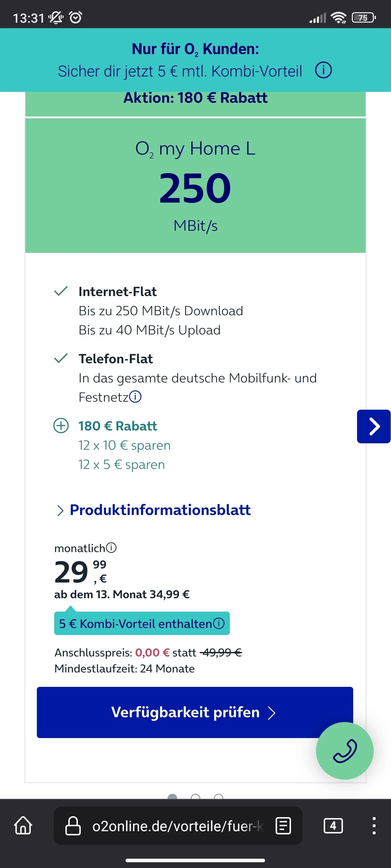Tap the green phone call button
The height and width of the screenshot is (868, 391).
point(345,751)
